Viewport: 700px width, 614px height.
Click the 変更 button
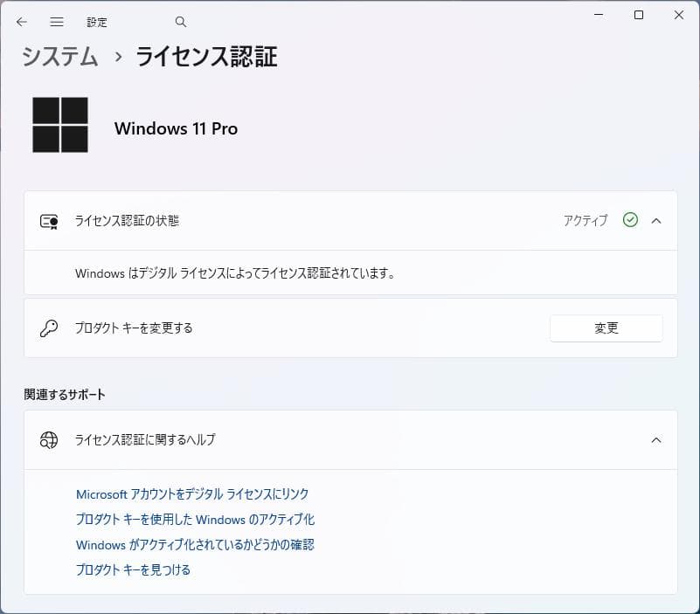(606, 328)
